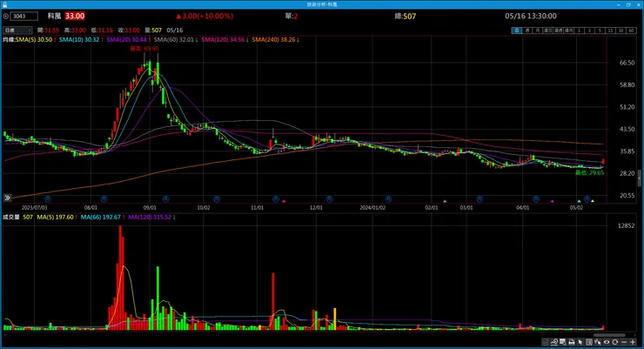Click the blue circle event marker near 12/01
Screen dimensions: 644x349
(x=329, y=198)
